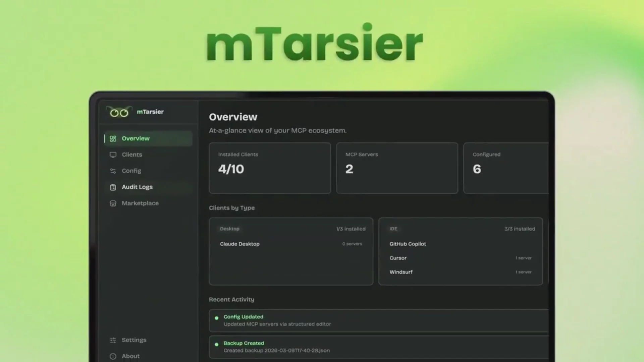This screenshot has height=362, width=644.
Task: Select the Installed Clients 4/10 card
Action: 270,168
